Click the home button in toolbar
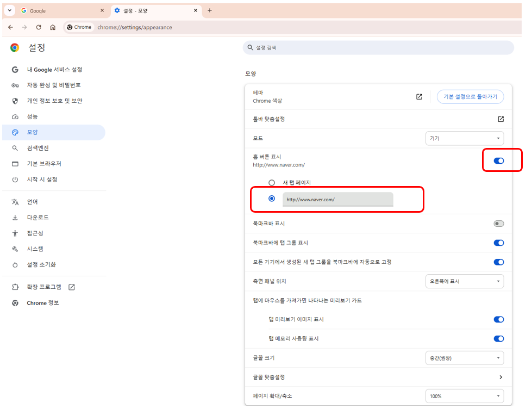The width and height of the screenshot is (532, 408). (x=53, y=27)
